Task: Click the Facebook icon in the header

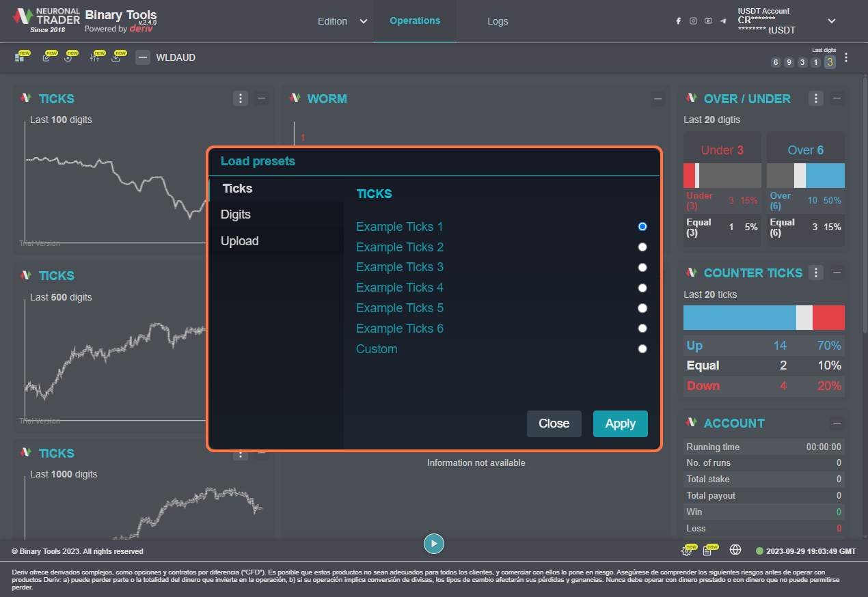Action: [678, 21]
